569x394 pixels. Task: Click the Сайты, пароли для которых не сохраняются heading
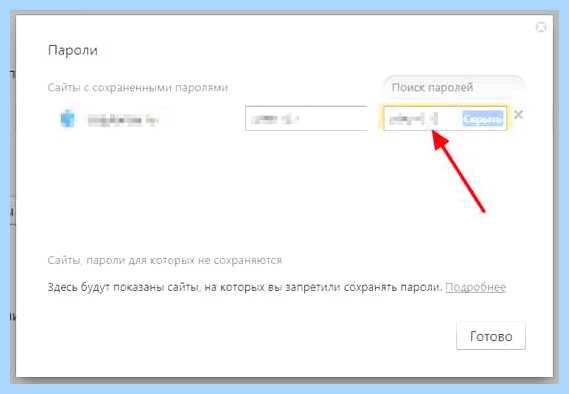pyautogui.click(x=165, y=260)
